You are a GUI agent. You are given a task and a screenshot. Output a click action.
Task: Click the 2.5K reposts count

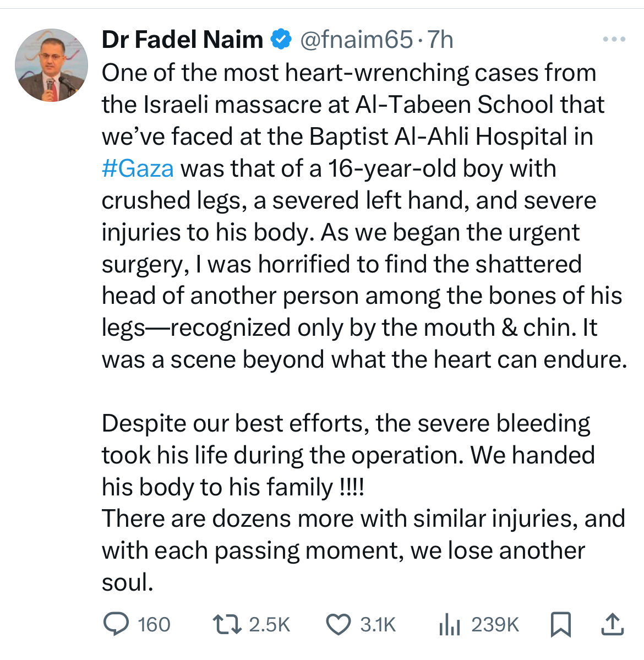click(269, 625)
